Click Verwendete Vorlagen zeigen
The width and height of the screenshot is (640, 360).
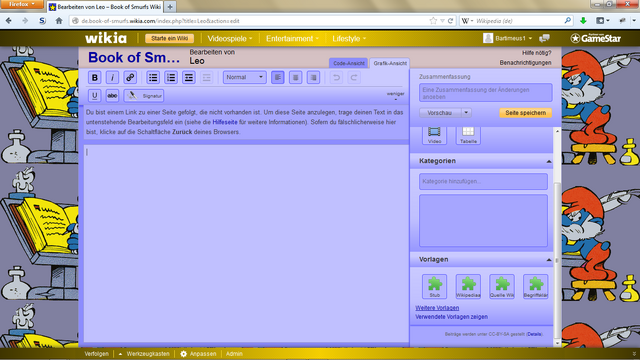(x=451, y=317)
